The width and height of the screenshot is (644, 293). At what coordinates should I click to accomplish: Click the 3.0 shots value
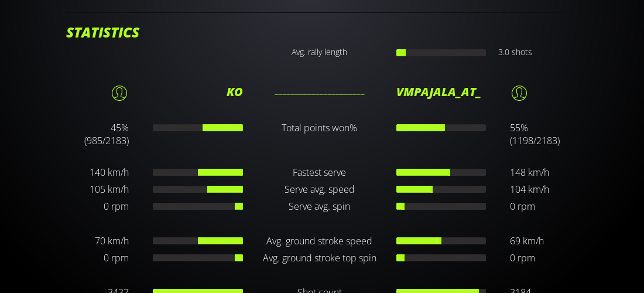tap(515, 52)
